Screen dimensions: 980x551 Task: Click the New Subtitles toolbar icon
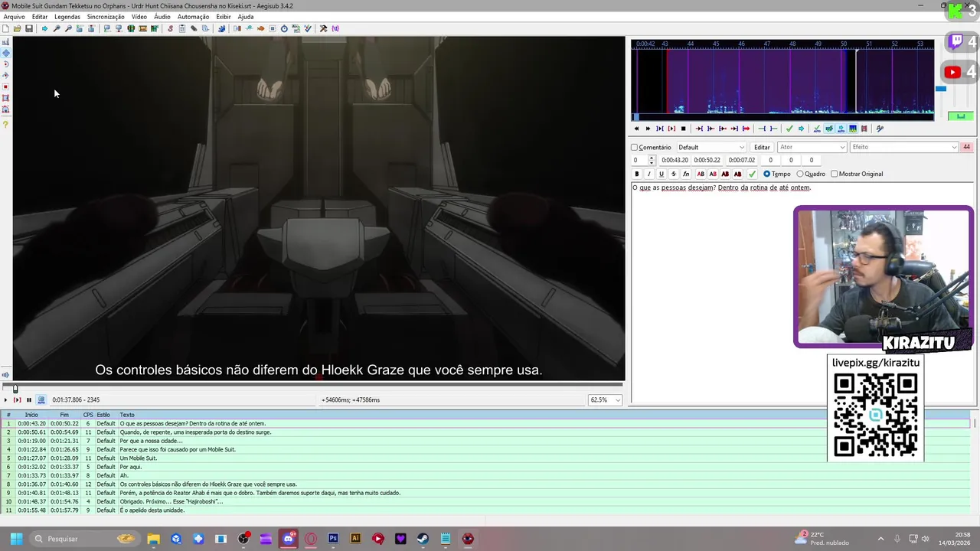coord(5,29)
